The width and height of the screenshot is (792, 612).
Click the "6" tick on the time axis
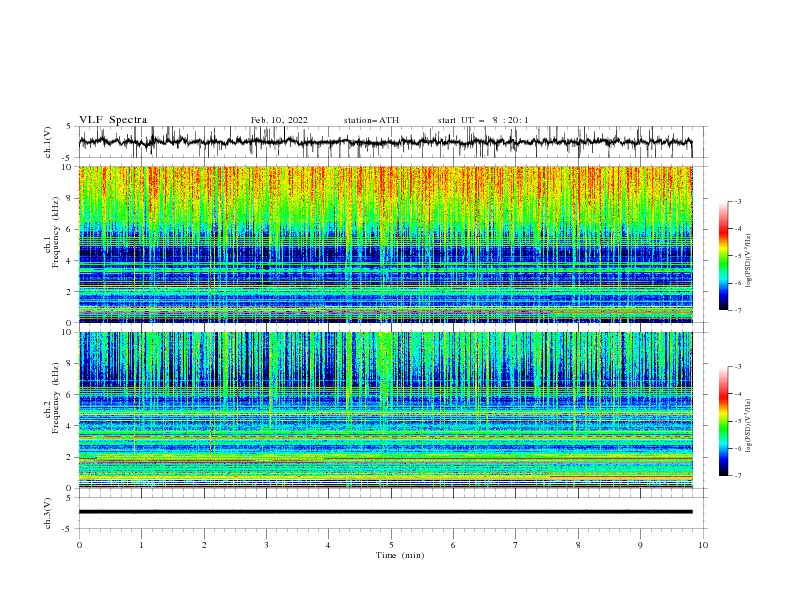(x=453, y=545)
